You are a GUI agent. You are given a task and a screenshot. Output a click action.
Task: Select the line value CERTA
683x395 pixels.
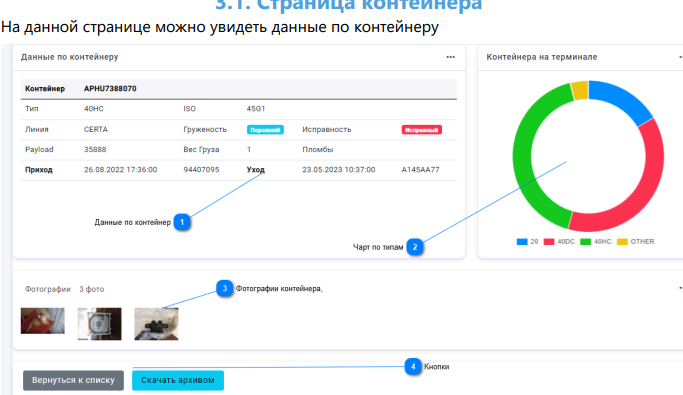click(x=96, y=129)
